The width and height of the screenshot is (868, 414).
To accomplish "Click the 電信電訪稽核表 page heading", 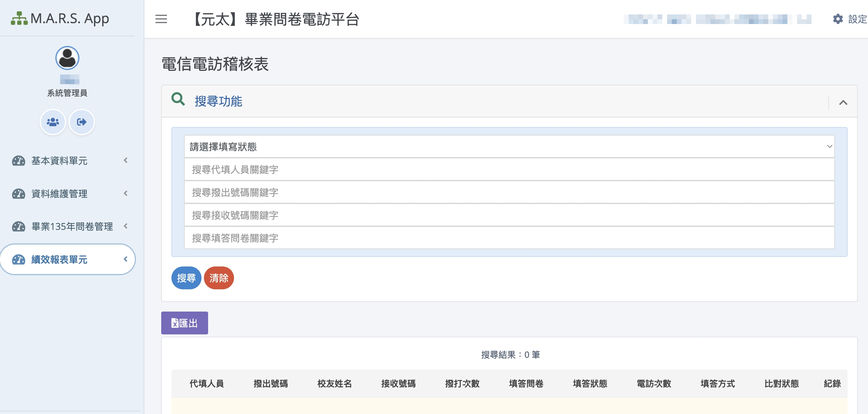I will (x=215, y=64).
